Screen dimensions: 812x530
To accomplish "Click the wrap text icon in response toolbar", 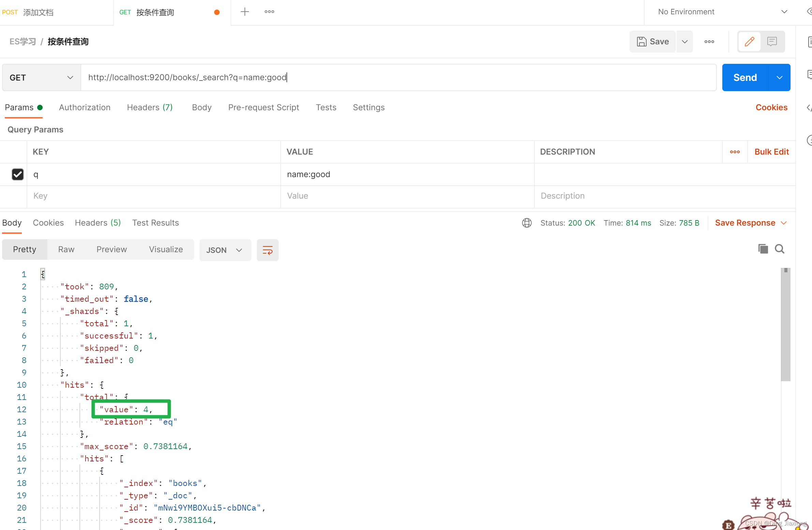I will coord(267,250).
